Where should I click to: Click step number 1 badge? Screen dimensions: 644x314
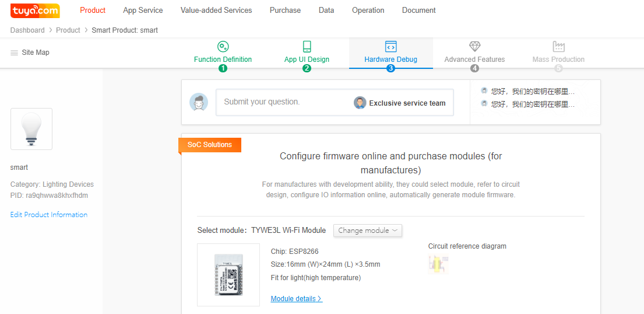[x=223, y=68]
